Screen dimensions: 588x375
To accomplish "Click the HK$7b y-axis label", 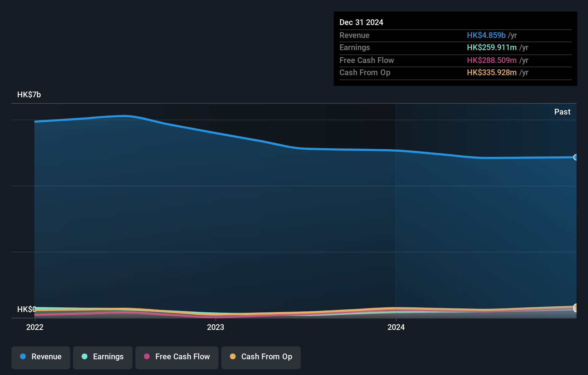I will click(x=29, y=94).
